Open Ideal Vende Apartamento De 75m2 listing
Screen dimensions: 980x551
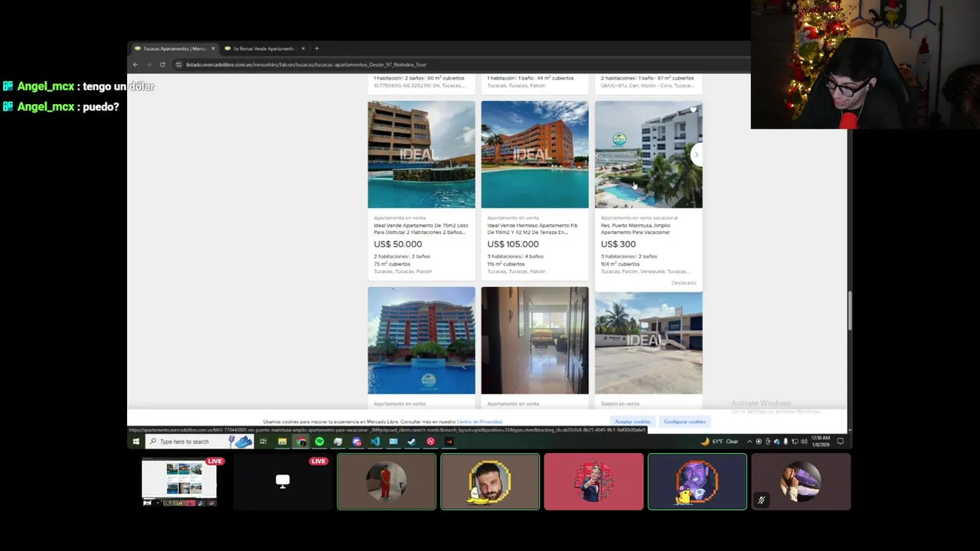pos(420,229)
